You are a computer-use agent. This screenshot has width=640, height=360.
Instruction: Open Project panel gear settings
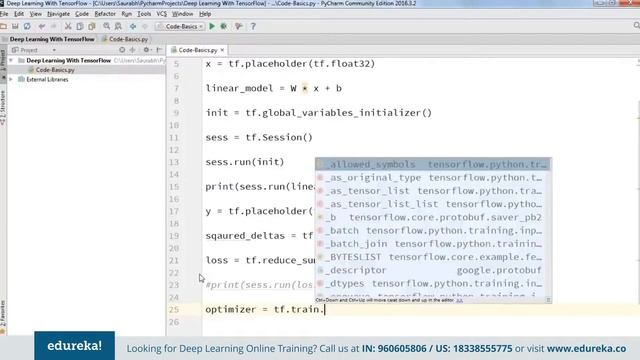pyautogui.click(x=147, y=50)
